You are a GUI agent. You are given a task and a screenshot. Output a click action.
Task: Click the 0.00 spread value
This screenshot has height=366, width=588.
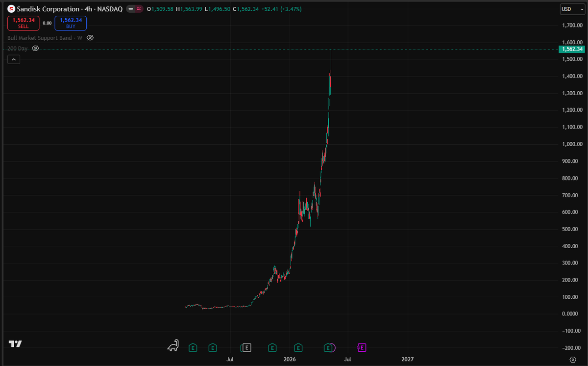pos(47,23)
